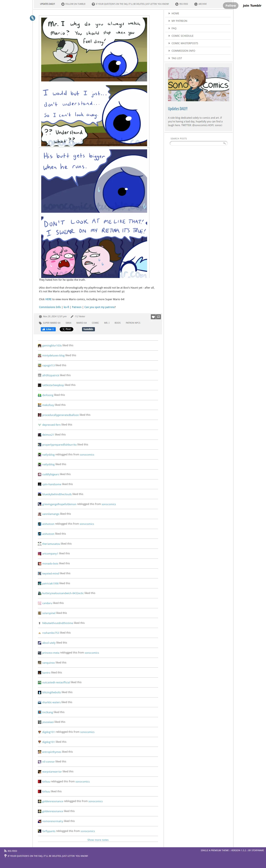Open warpstarwarrior user link

coord(52,772)
